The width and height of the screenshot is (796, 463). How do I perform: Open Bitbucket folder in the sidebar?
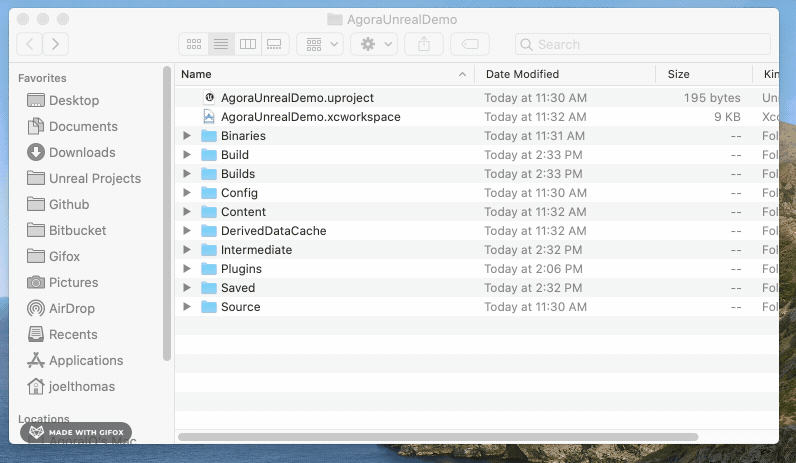67,230
